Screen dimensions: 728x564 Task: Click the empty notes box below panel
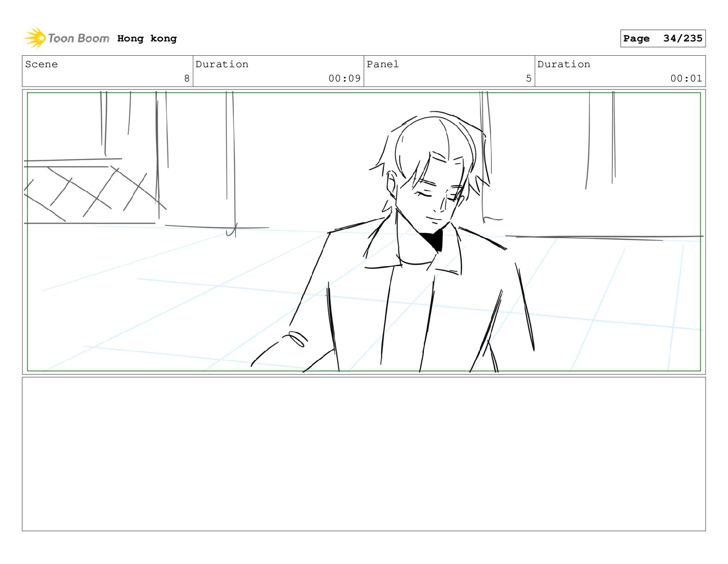coord(364,454)
